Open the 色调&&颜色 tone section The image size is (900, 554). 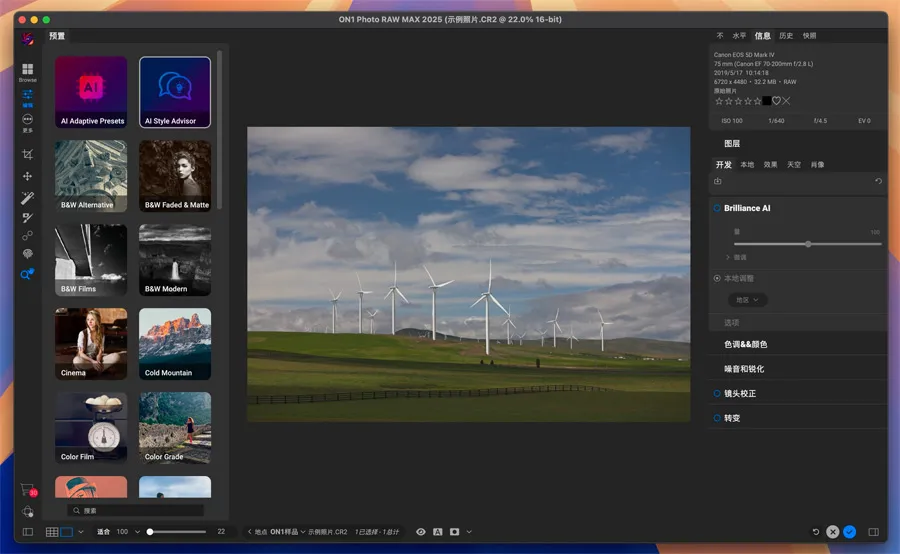746,344
